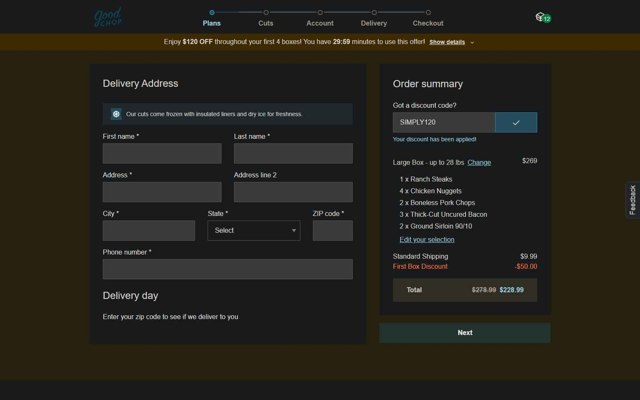This screenshot has height=400, width=640.
Task: Focus the City field
Action: [149, 231]
